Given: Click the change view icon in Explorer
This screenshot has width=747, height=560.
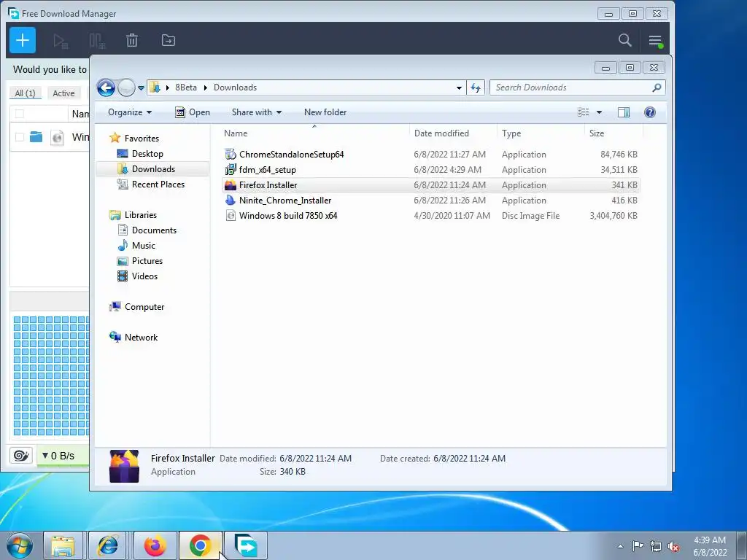Looking at the screenshot, I should (x=583, y=112).
